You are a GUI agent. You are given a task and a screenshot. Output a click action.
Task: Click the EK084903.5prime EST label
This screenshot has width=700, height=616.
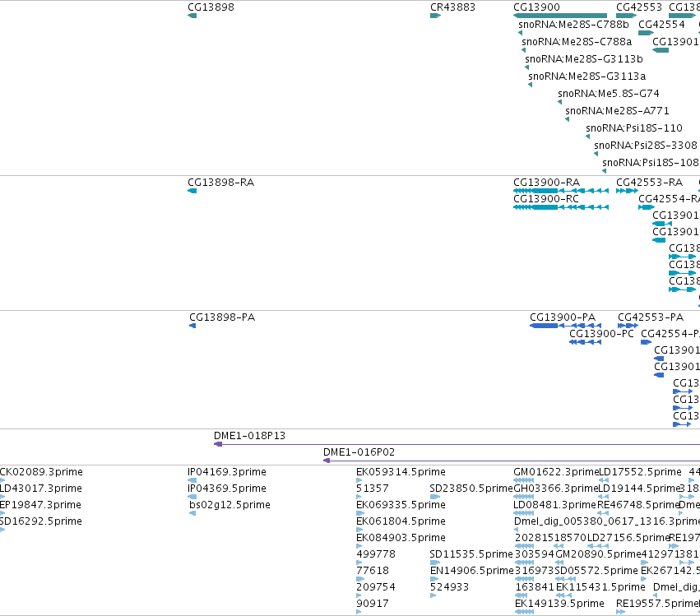point(401,538)
